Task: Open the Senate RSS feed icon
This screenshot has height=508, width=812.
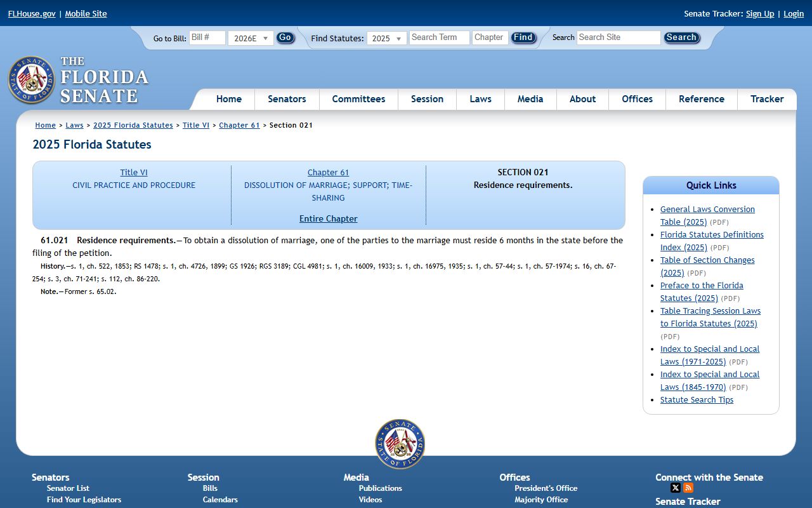Action: (x=688, y=488)
